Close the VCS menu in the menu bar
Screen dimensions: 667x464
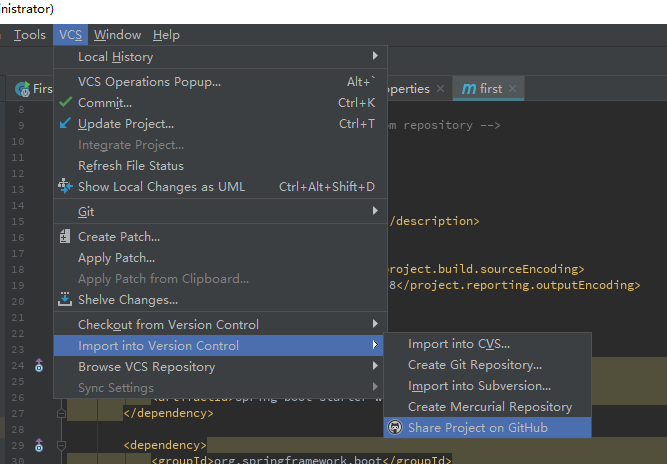[70, 35]
